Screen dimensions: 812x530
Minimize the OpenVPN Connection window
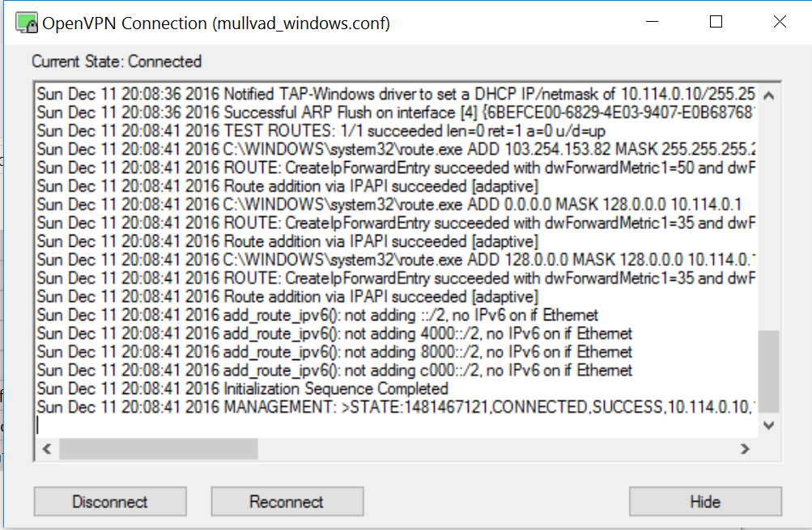point(652,23)
